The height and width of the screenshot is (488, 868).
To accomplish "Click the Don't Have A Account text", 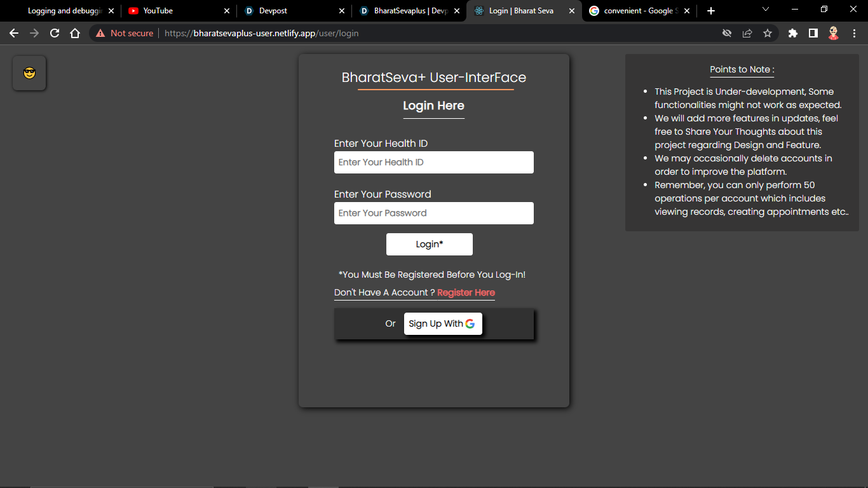I will pos(384,292).
